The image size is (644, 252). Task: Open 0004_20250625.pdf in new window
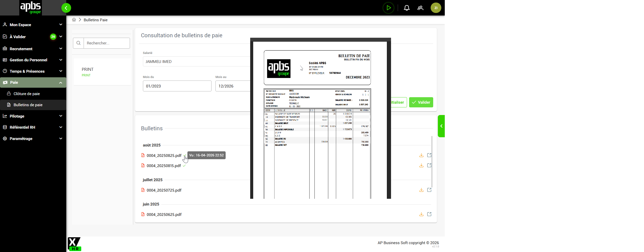click(x=429, y=214)
